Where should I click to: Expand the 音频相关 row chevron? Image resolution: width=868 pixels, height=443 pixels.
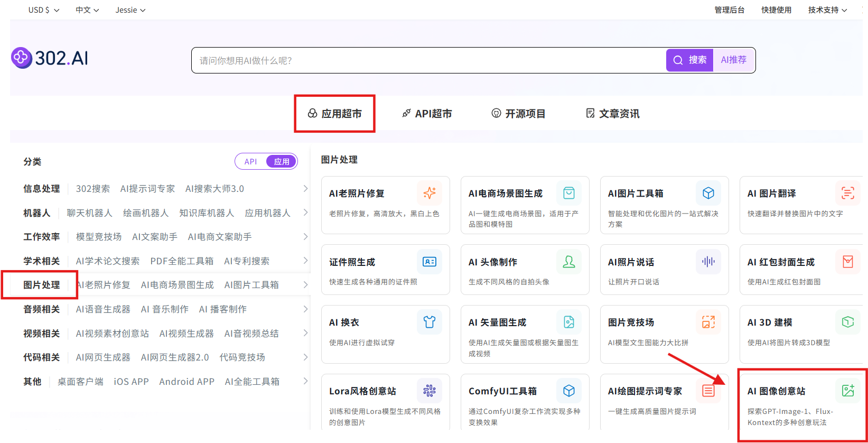tap(305, 309)
